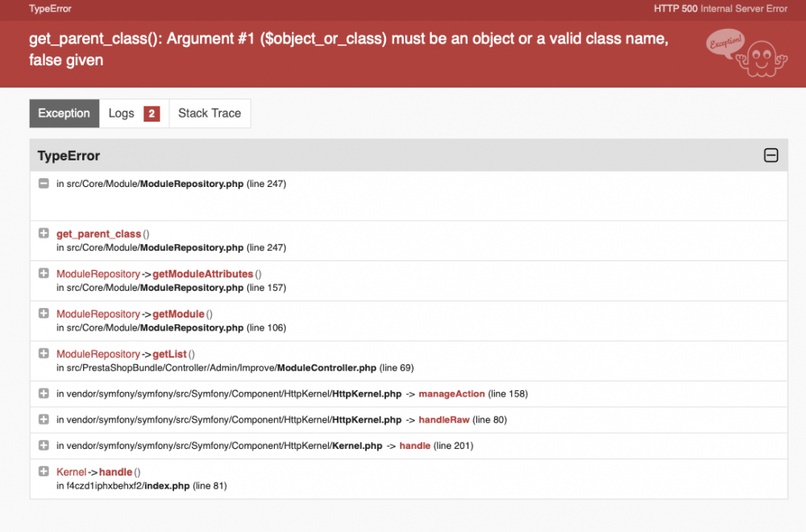
Task: Expand the getModuleAttributes trace row
Action: (44, 273)
